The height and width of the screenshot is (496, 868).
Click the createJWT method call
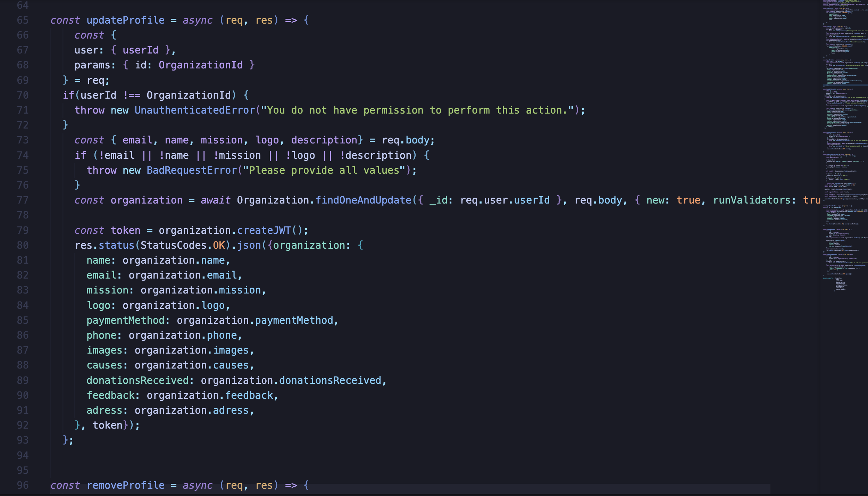(264, 230)
